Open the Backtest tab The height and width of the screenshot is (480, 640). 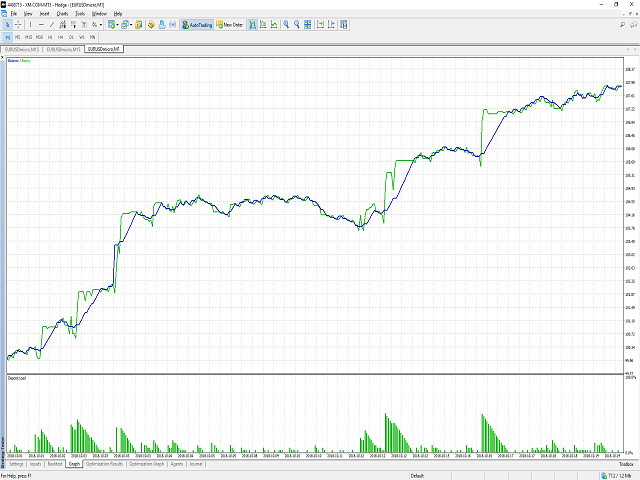(x=55, y=464)
